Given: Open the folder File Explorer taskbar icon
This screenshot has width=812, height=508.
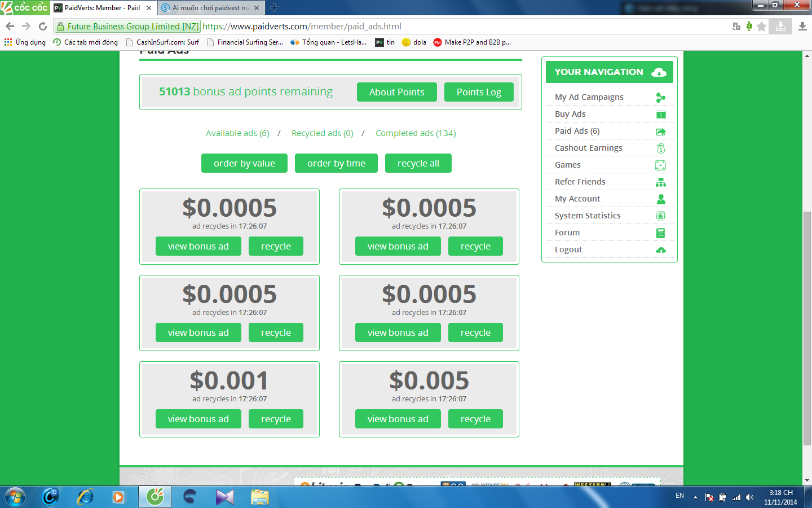Looking at the screenshot, I should (x=260, y=497).
